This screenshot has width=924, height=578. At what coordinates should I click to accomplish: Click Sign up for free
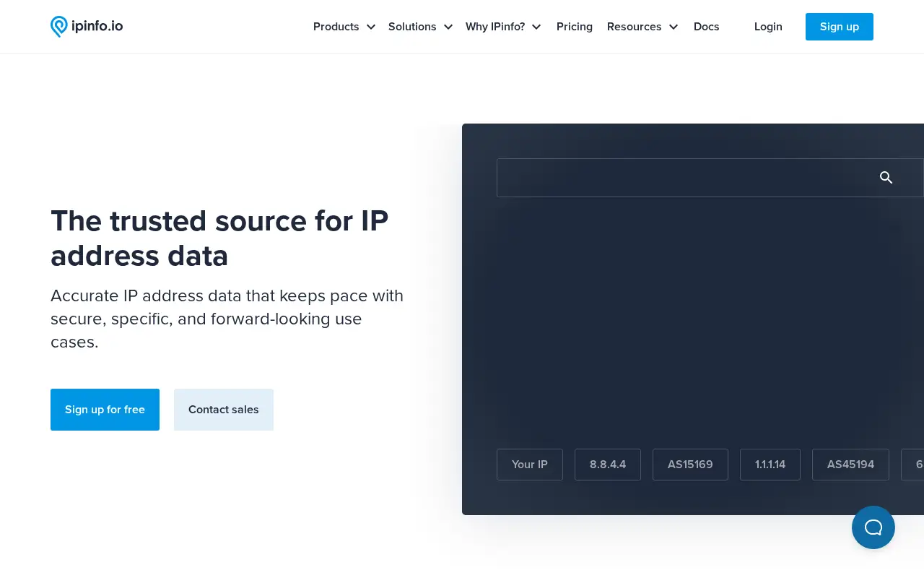(105, 410)
